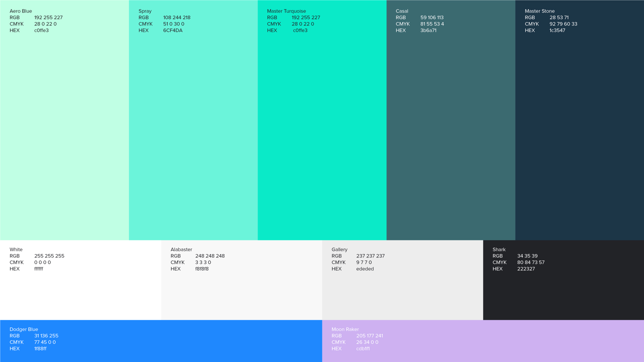Viewport: 644px width, 362px height.
Task: Click HEX value cdb1f1
Action: [x=363, y=348]
